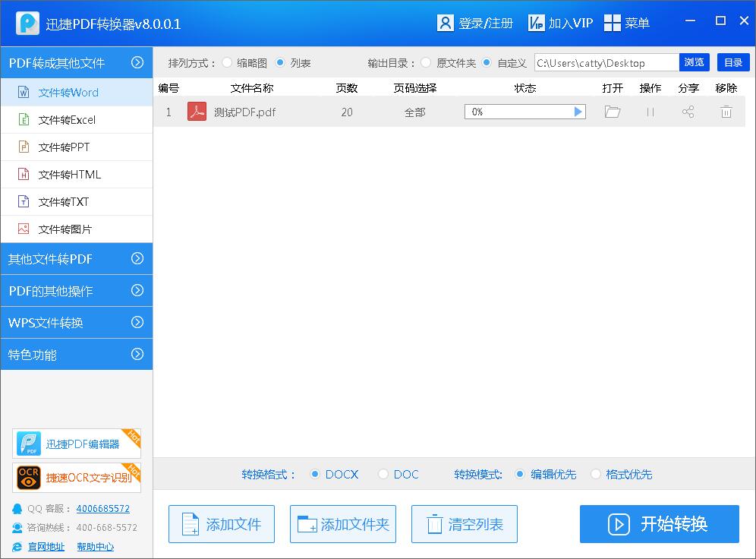
Task: Open the 文件转图片 option
Action: [x=77, y=229]
